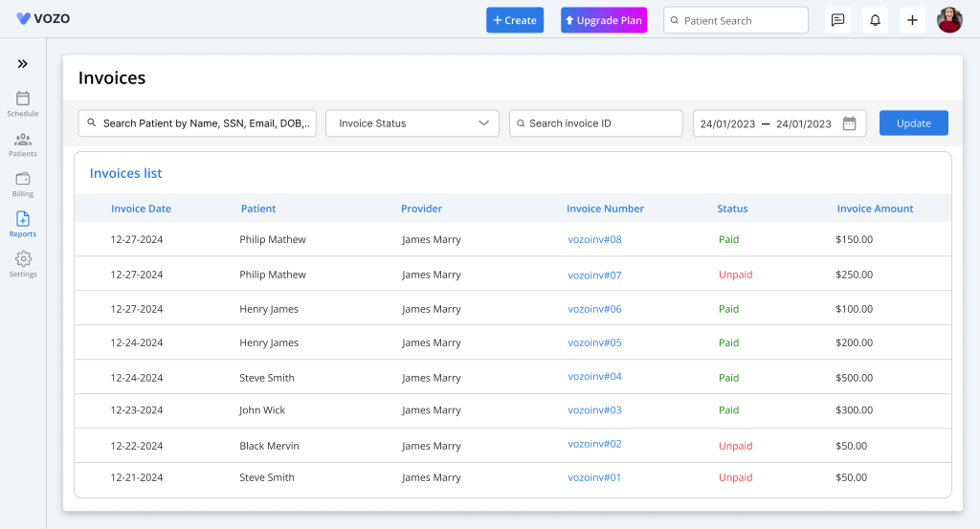Click the Vozo logo
This screenshot has height=529, width=980.
click(x=43, y=19)
